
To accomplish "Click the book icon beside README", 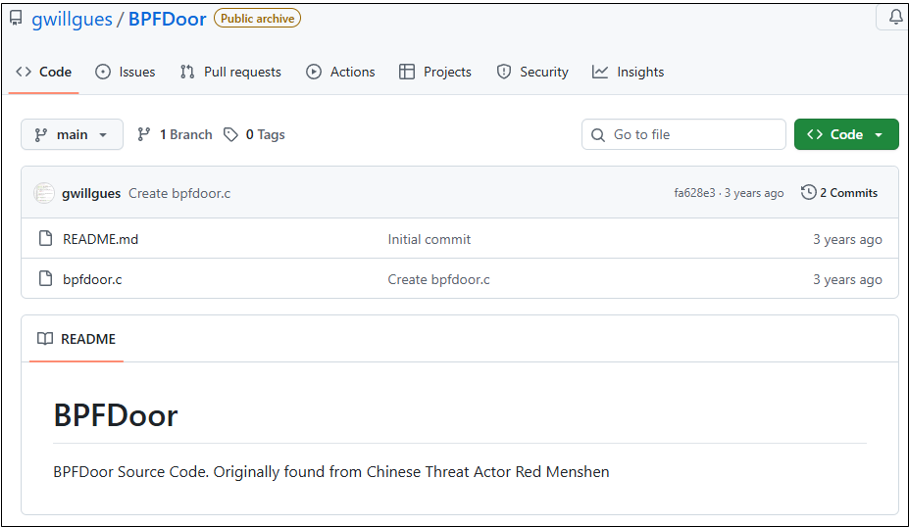I will pos(45,339).
